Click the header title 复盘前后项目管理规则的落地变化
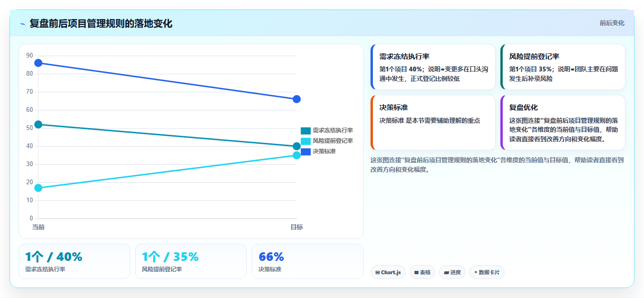Screen dimensions: 644x298 click(x=101, y=24)
